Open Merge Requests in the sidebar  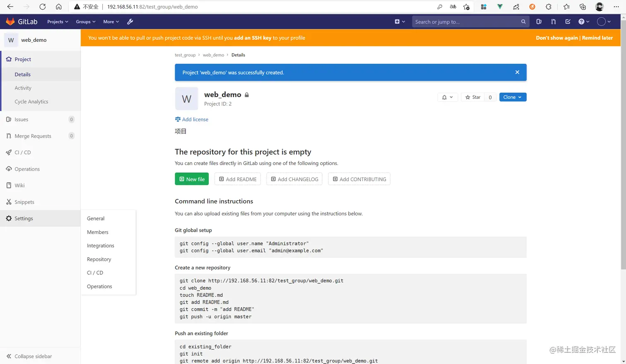[40, 136]
